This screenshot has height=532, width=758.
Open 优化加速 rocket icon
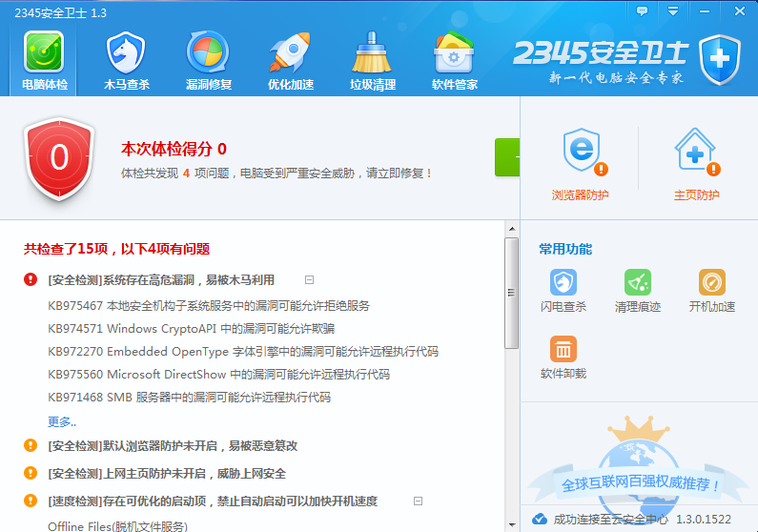[290, 51]
